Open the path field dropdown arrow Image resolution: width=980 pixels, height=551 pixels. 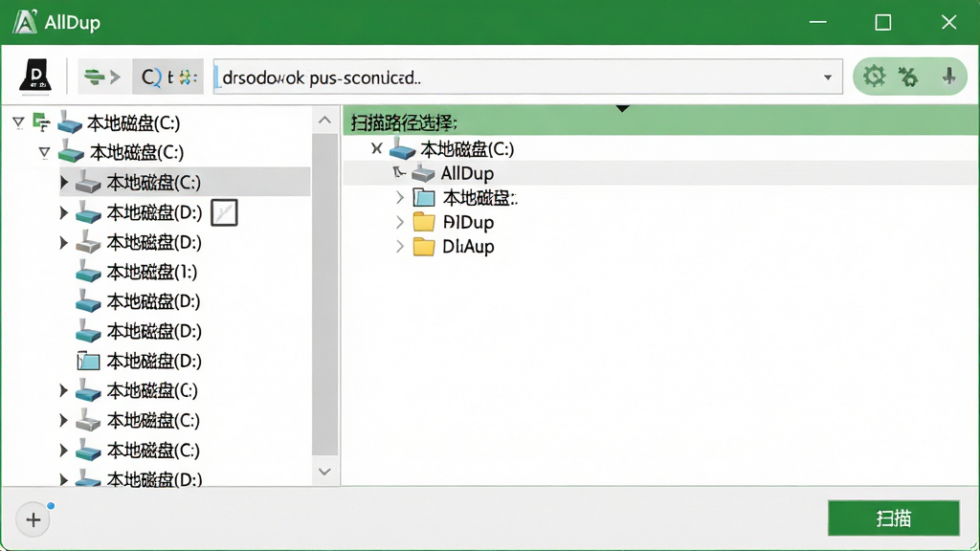click(828, 77)
